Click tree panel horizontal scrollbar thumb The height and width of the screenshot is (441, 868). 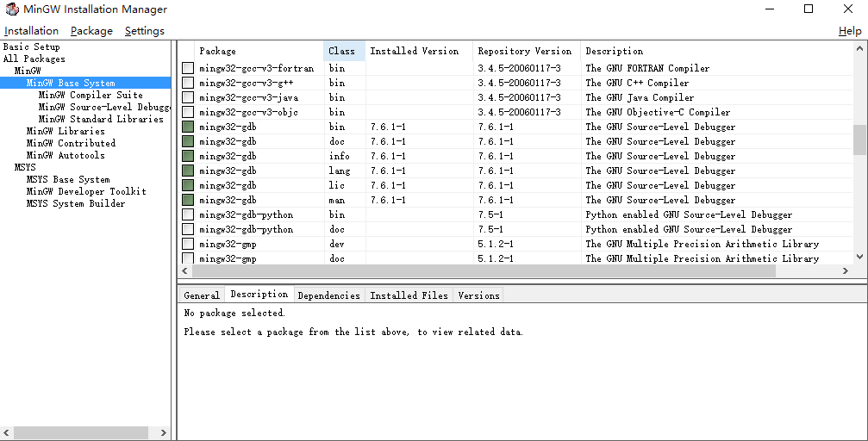coord(81,432)
